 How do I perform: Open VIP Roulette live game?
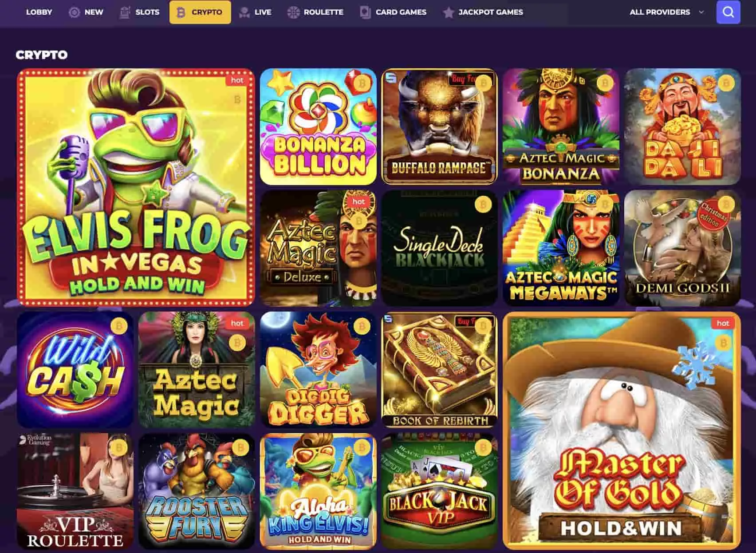click(75, 491)
